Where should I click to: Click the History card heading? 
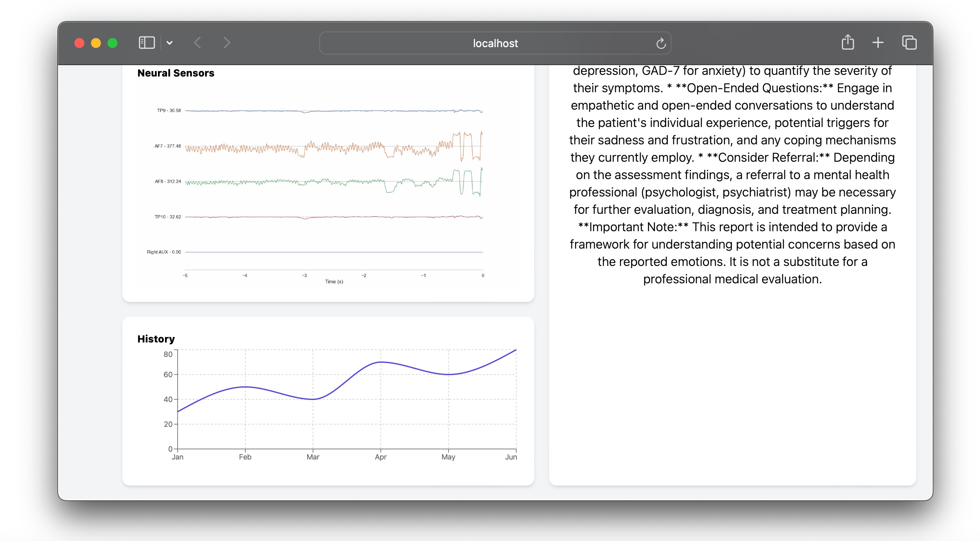[156, 339]
